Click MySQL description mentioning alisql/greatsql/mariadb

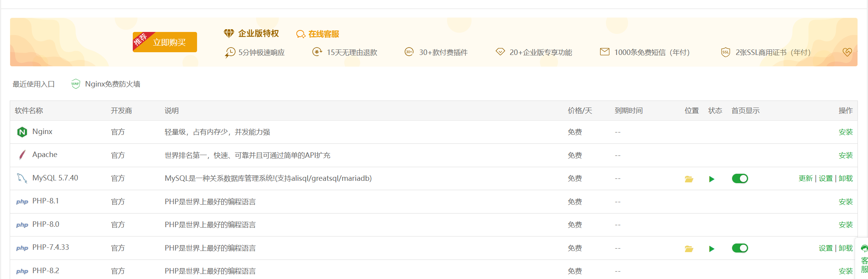tap(268, 178)
